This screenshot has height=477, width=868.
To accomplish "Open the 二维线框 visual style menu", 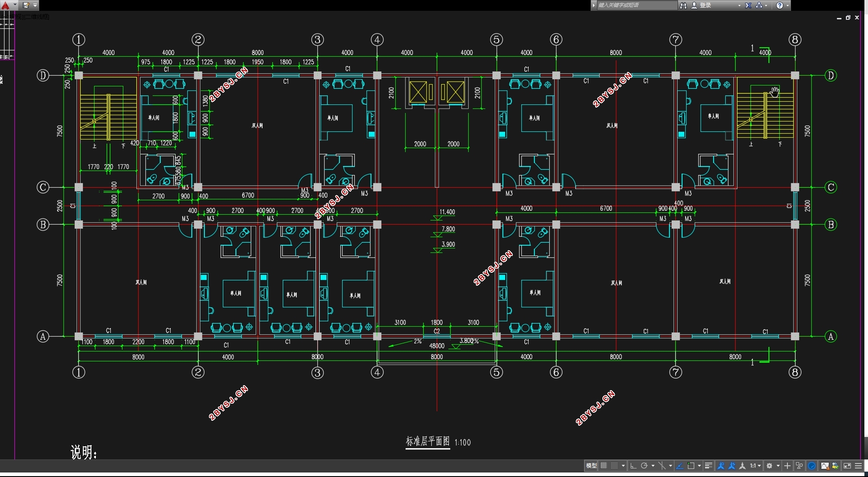I will pyautogui.click(x=37, y=17).
